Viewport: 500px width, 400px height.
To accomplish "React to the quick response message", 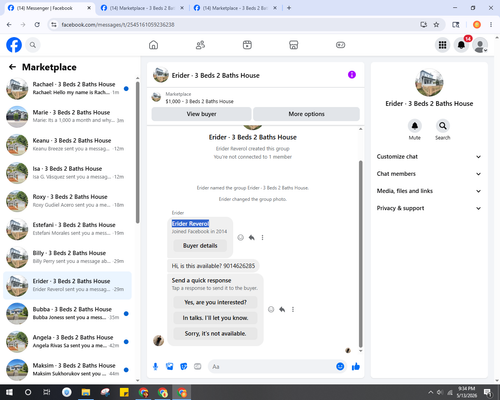I will click(271, 309).
